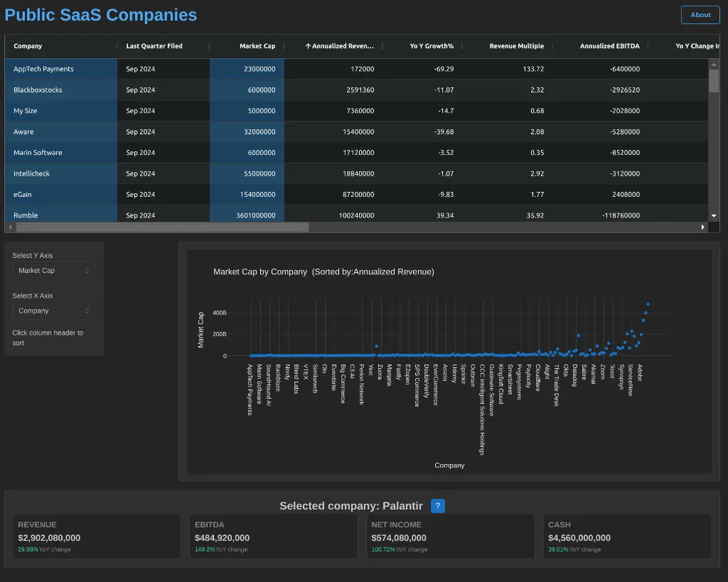Click the blue question mark help icon

[x=438, y=506]
